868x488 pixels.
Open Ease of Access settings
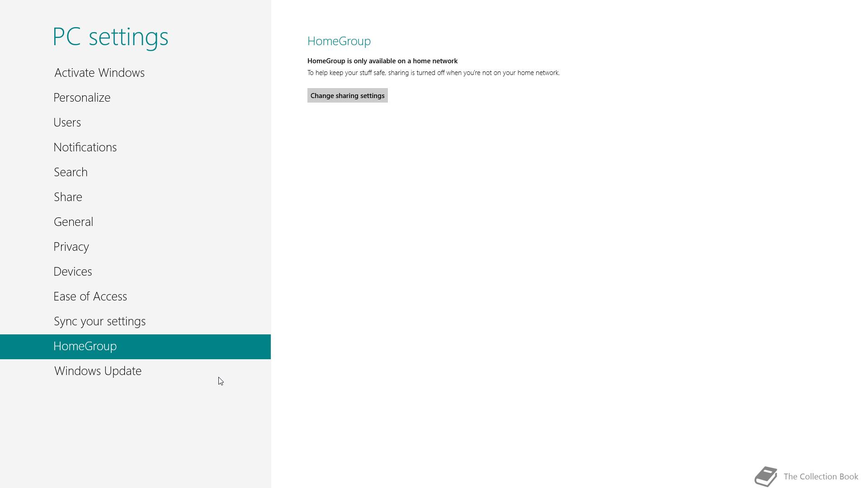coord(90,296)
